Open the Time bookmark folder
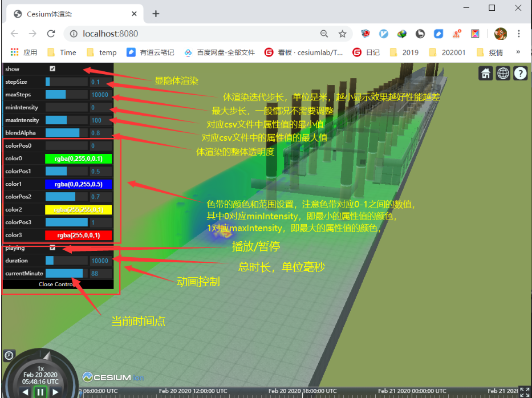The width and height of the screenshot is (532, 398). click(62, 52)
